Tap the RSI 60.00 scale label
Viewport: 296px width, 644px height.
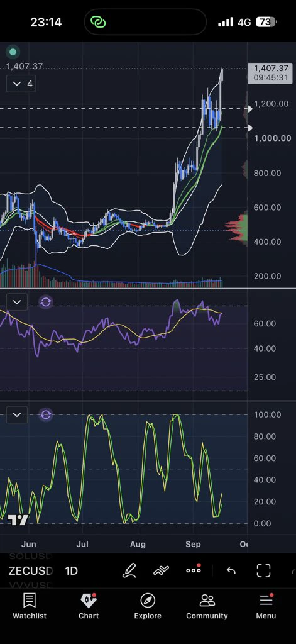point(265,324)
